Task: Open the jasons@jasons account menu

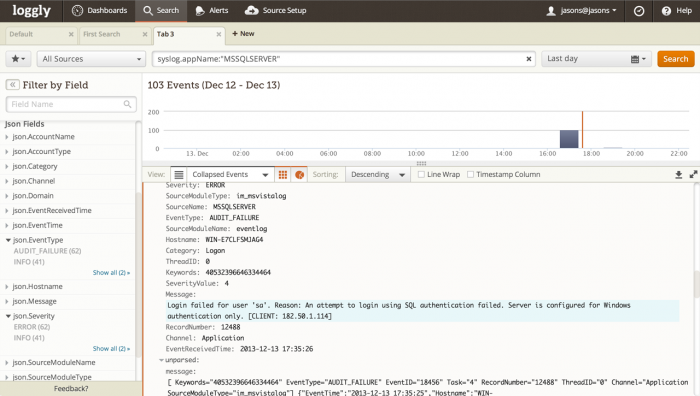Action: [x=581, y=10]
